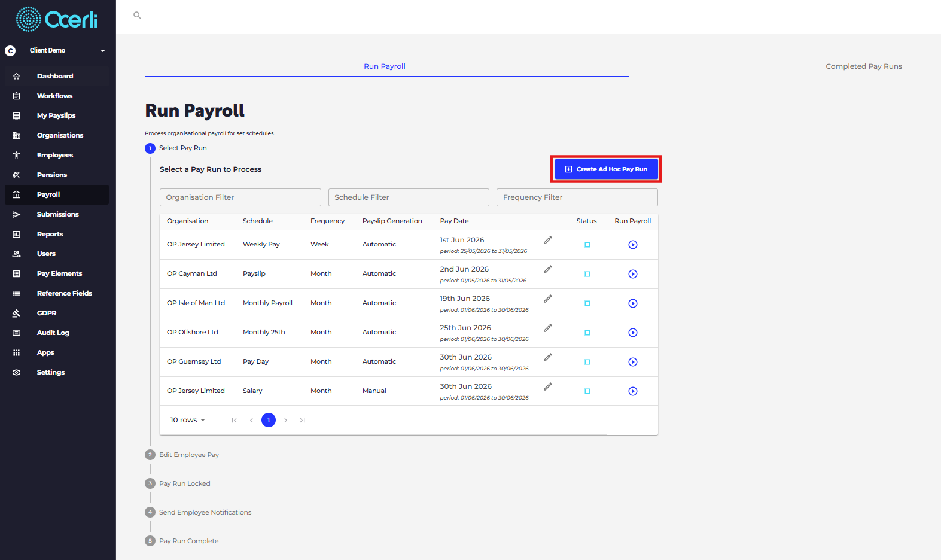
Task: Run payroll for OP Guernsey Ltd Pay Day
Action: pos(633,362)
